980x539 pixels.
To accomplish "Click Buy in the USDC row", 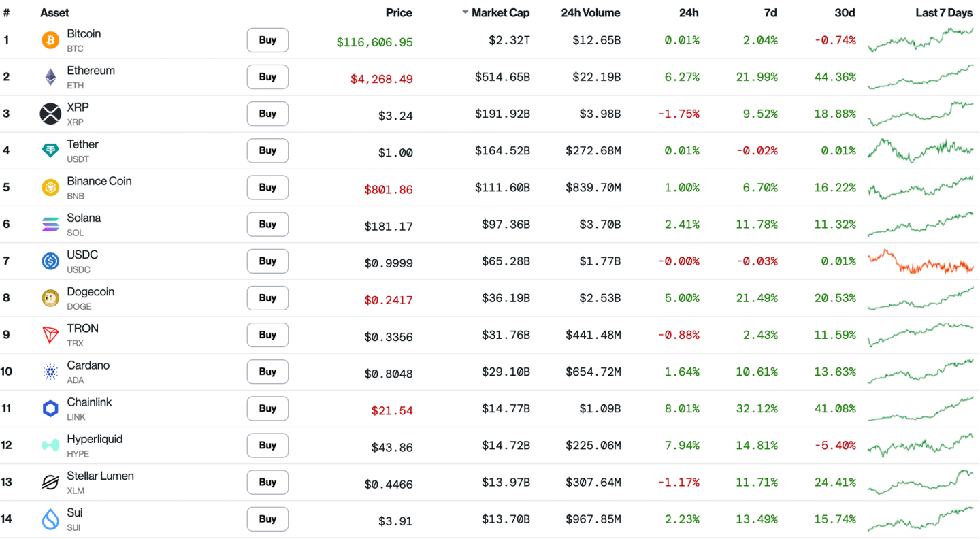I will 267,261.
